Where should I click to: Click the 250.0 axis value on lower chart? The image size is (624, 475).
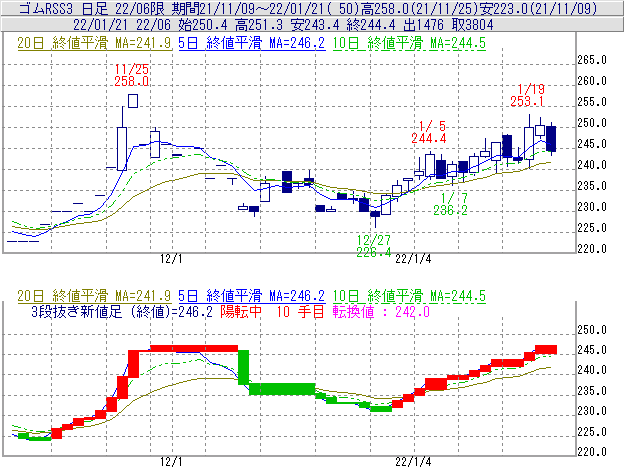592,330
